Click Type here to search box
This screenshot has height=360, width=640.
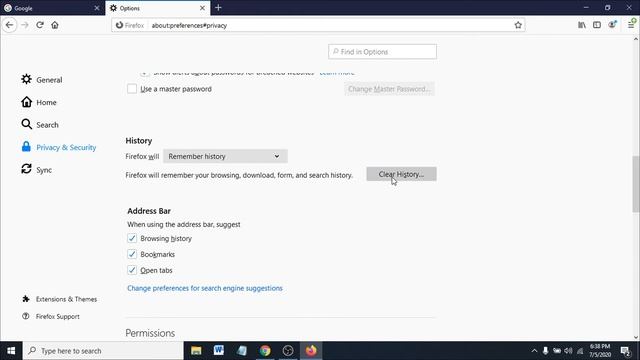[x=103, y=351]
